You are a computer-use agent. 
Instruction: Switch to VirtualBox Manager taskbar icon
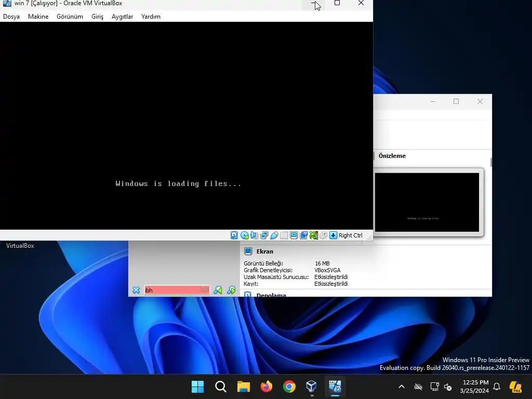click(x=312, y=387)
